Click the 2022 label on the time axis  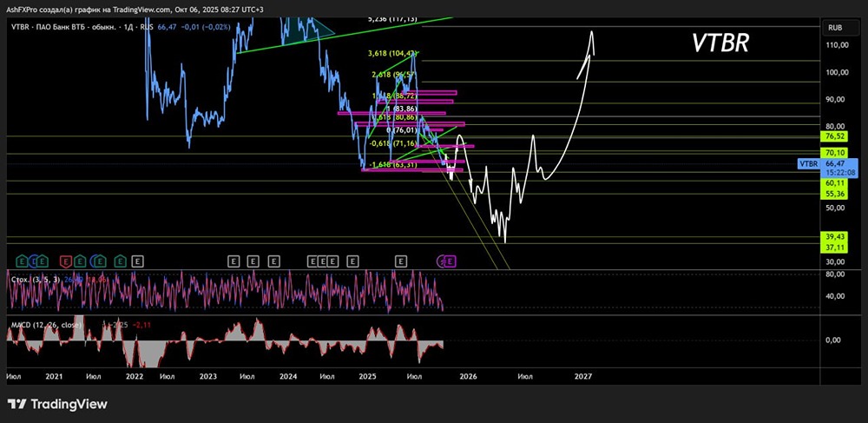click(x=135, y=376)
